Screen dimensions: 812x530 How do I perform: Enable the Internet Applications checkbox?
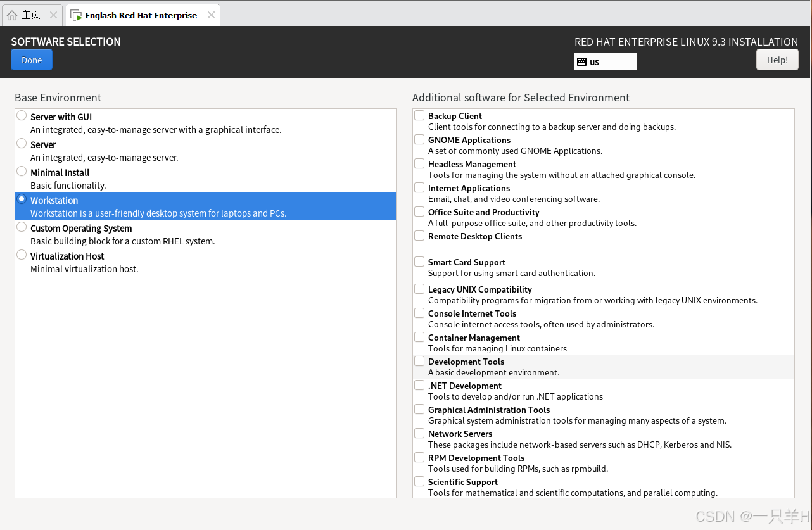(419, 187)
